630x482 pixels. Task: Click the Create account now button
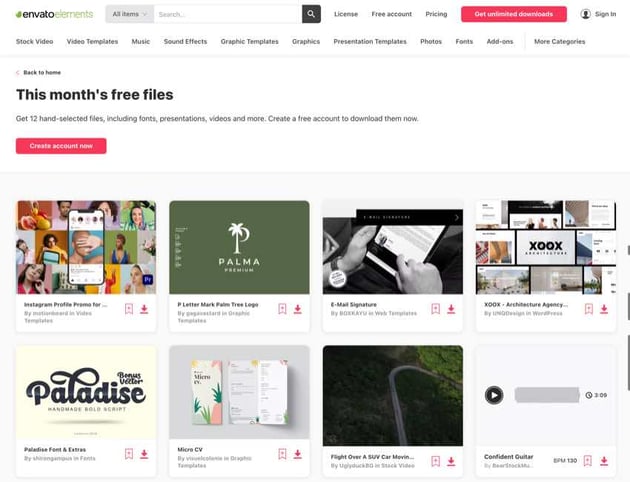coord(61,146)
